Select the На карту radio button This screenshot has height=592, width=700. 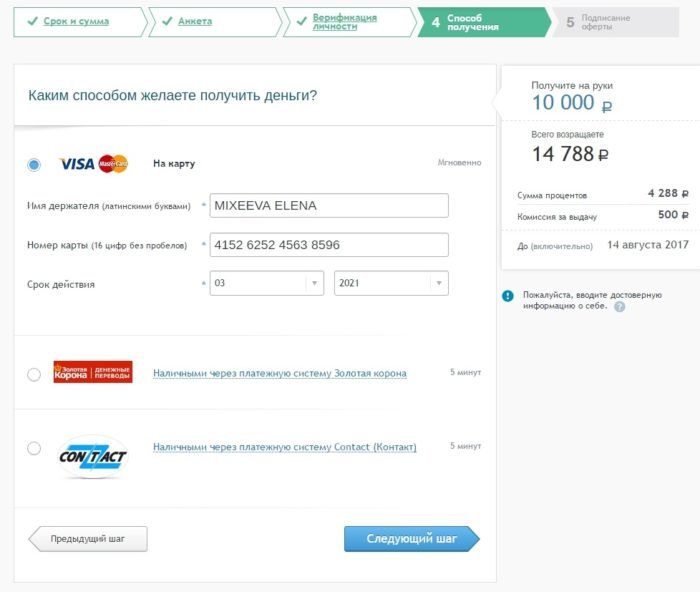[x=35, y=164]
